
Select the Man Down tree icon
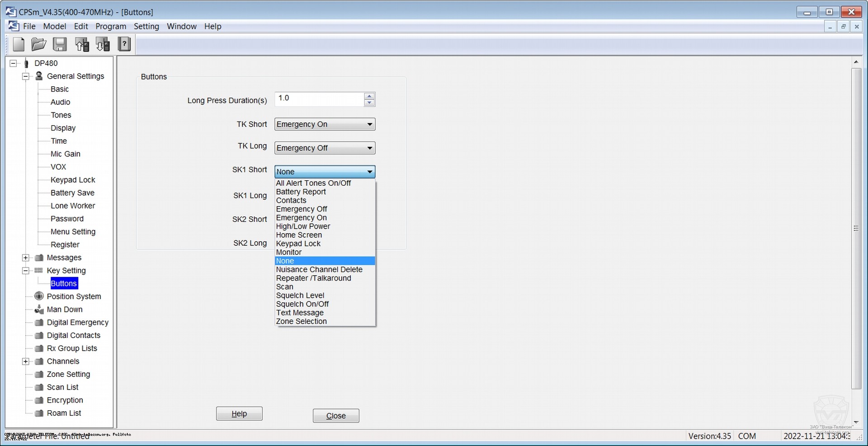click(39, 310)
